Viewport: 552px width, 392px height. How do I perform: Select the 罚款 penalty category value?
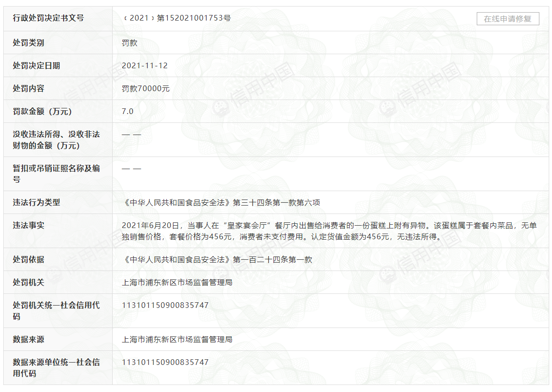[x=129, y=43]
